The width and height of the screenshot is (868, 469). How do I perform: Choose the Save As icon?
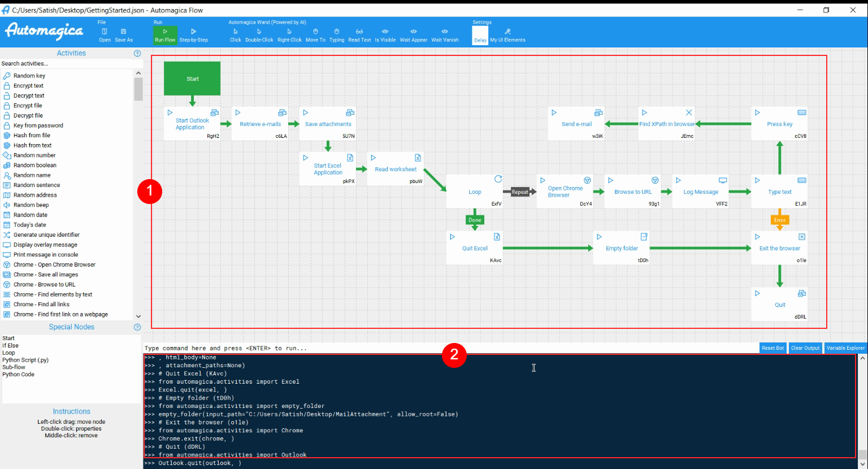124,35
